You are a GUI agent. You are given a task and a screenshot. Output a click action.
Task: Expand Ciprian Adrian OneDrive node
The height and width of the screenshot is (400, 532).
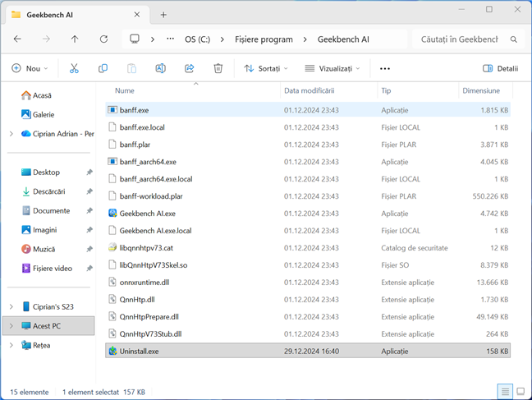(11, 134)
